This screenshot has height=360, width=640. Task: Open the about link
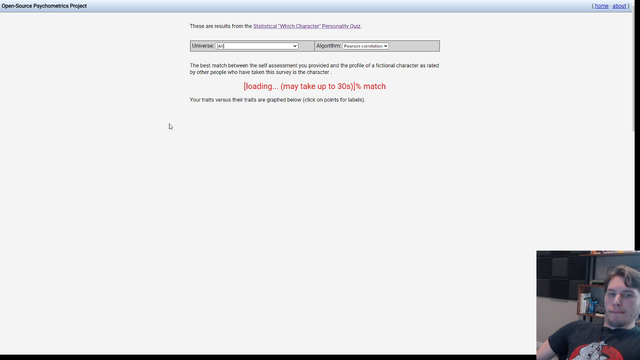coord(619,6)
